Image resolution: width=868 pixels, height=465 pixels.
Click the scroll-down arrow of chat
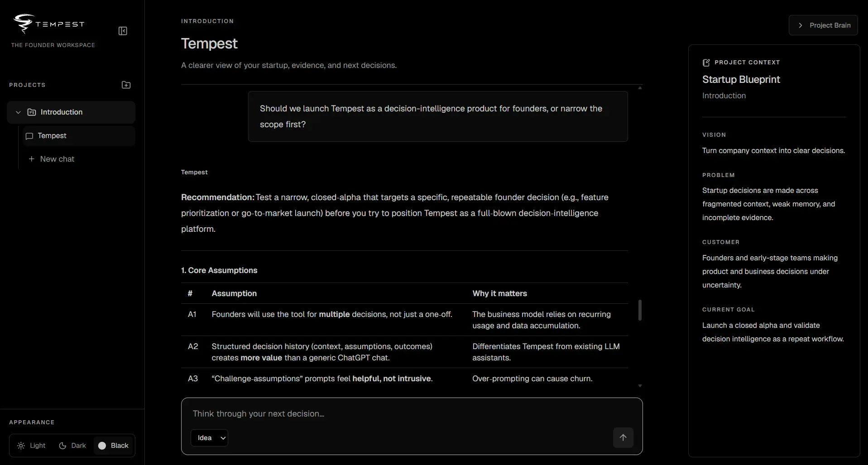[x=640, y=386]
